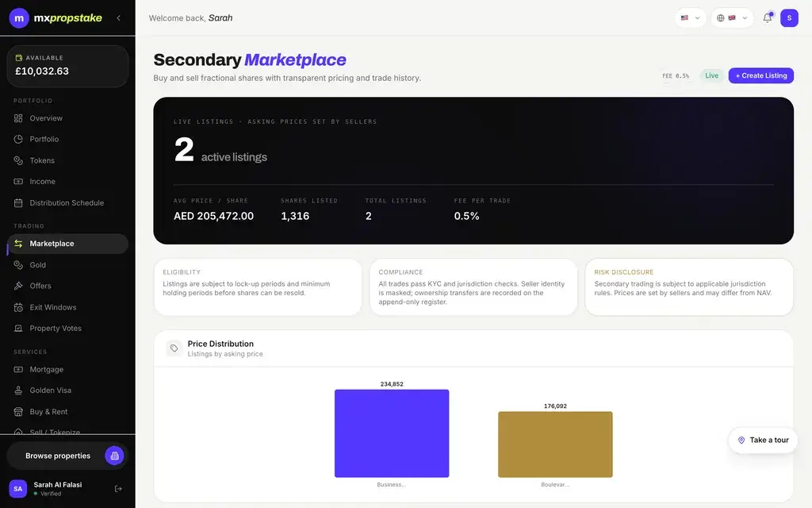Image resolution: width=812 pixels, height=508 pixels.
Task: Click the mxpropstake logo icon
Action: click(x=19, y=18)
